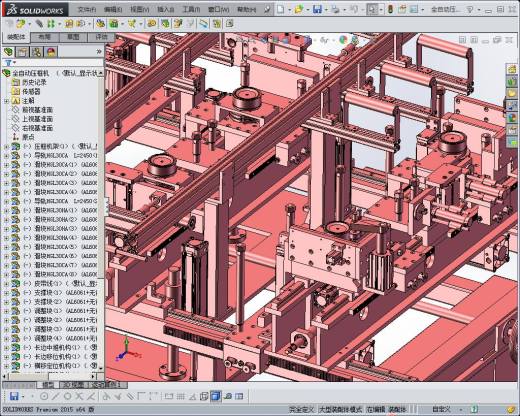This screenshot has height=416, width=520.
Task: Expand the 皮带线<1> component node
Action: coord(6,284)
